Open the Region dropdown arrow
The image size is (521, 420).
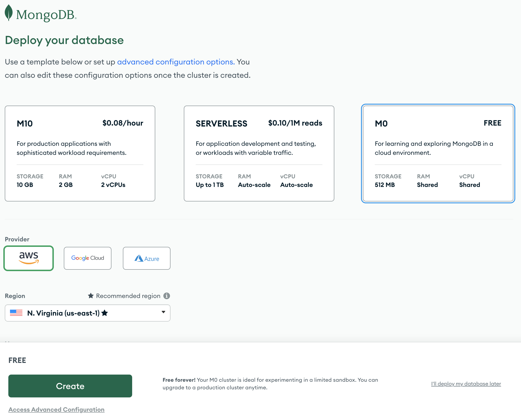coord(164,312)
